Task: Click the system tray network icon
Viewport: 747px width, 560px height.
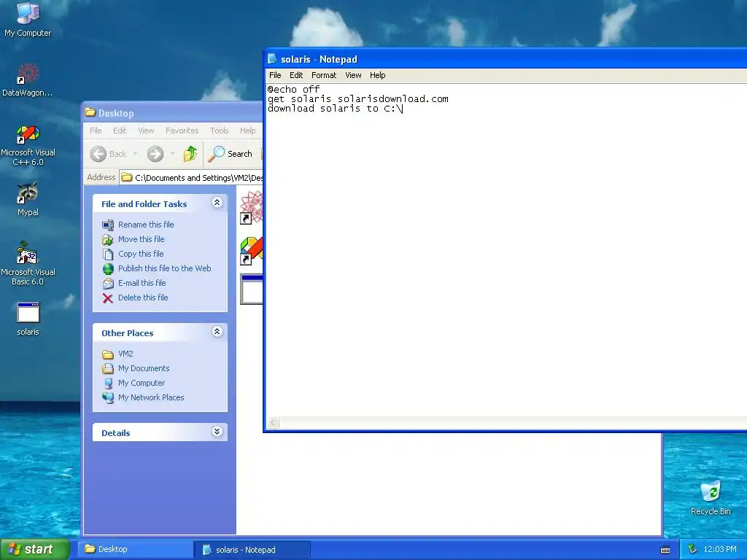Action: [692, 549]
